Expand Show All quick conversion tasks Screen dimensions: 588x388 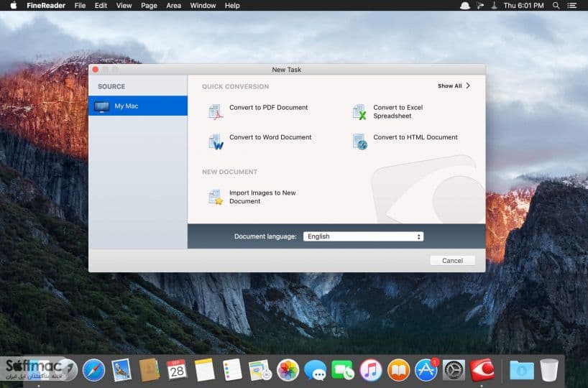454,86
